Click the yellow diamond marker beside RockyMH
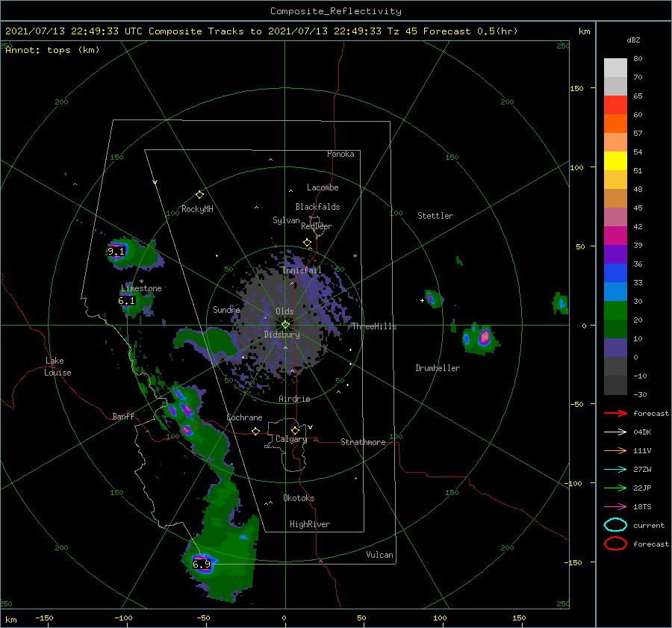This screenshot has width=672, height=628. (199, 195)
